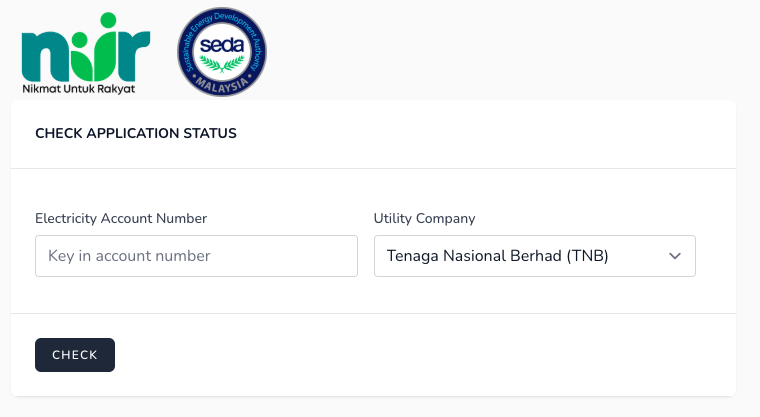Focus the Electricity Account Number field

(x=196, y=256)
